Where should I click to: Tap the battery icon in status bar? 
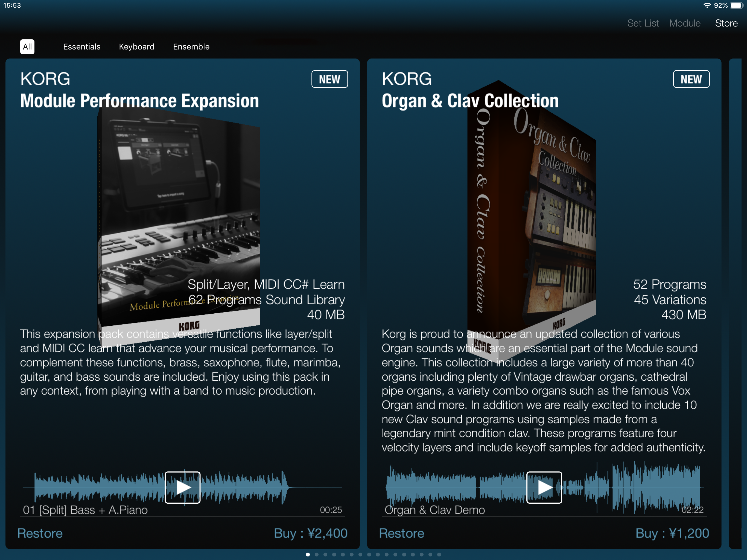736,5
